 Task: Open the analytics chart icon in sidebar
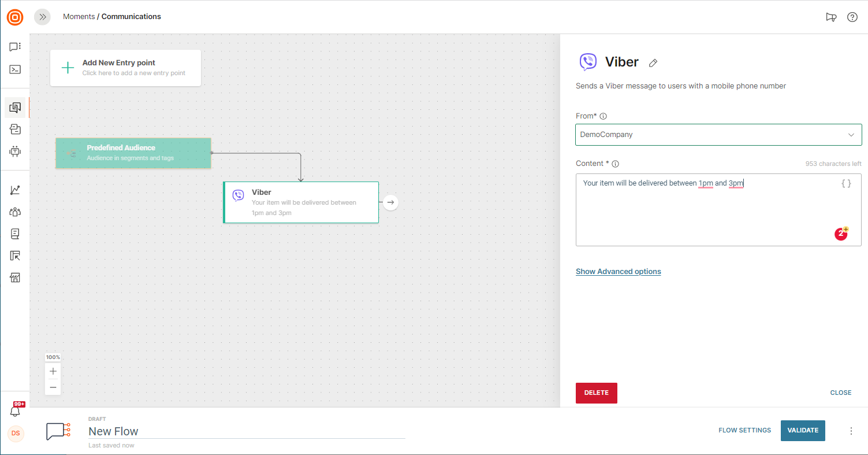point(15,190)
